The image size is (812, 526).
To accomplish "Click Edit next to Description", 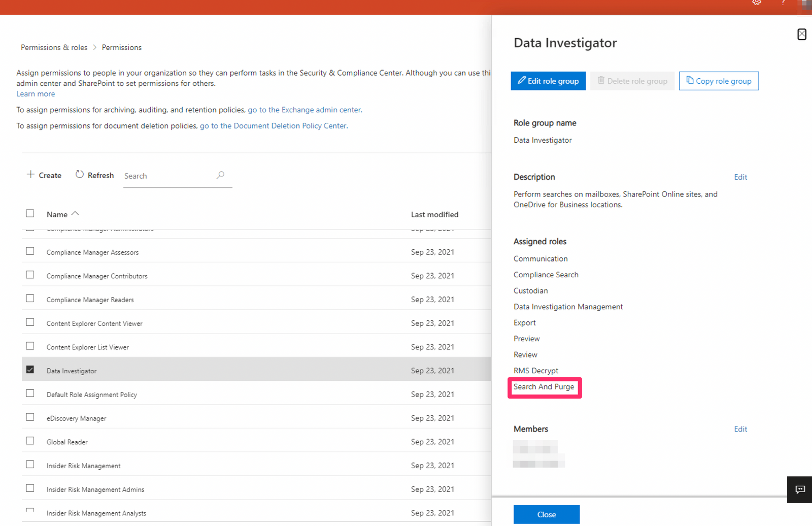I will [x=740, y=177].
